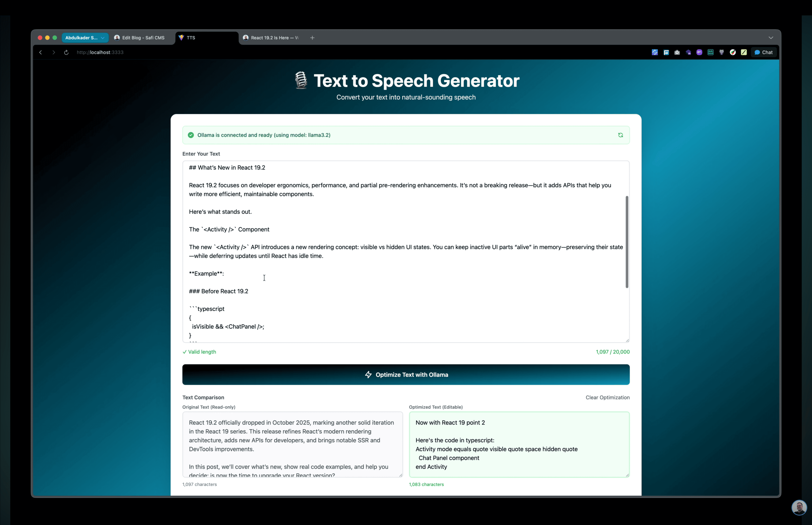Click the GitHub extension icon in the toolbar
The height and width of the screenshot is (525, 812).
coord(722,52)
